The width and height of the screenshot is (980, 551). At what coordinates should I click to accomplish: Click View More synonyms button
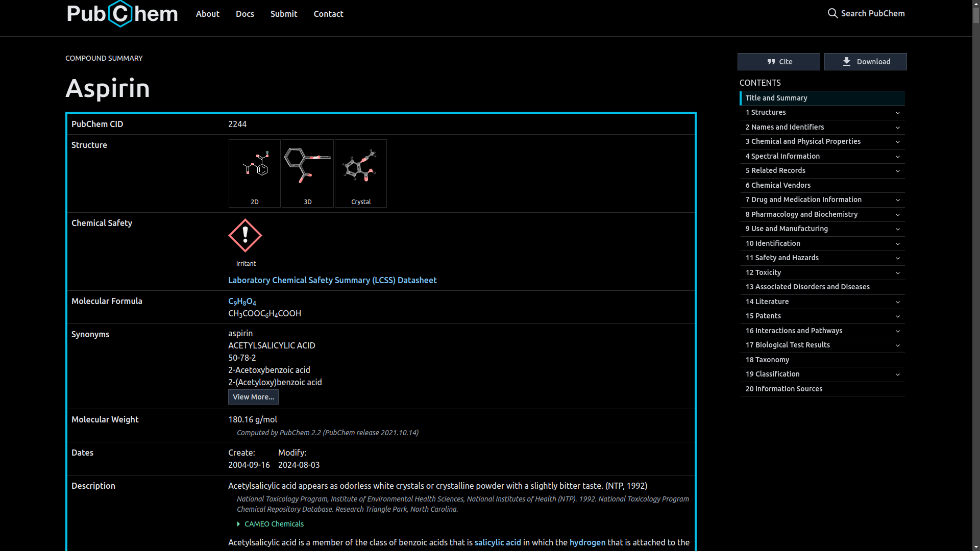click(253, 397)
